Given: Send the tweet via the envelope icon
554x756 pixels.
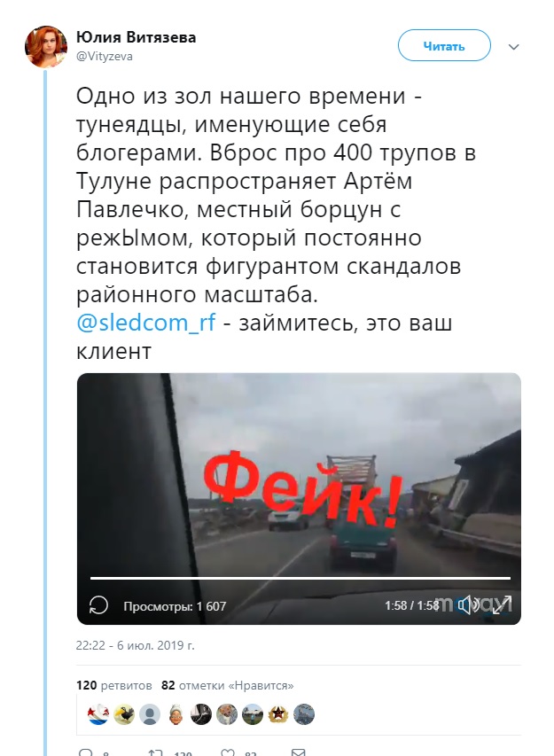Looking at the screenshot, I should point(299,752).
